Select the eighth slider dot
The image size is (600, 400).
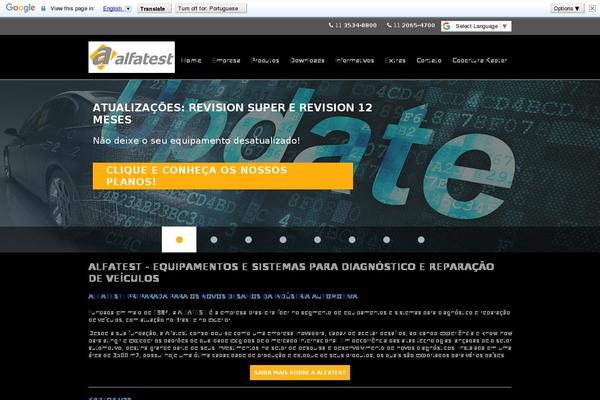421,240
